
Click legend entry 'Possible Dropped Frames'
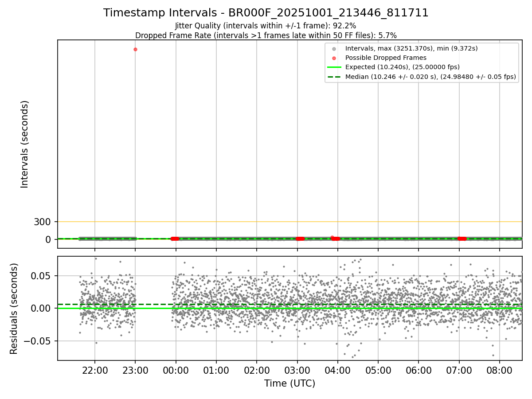386,58
